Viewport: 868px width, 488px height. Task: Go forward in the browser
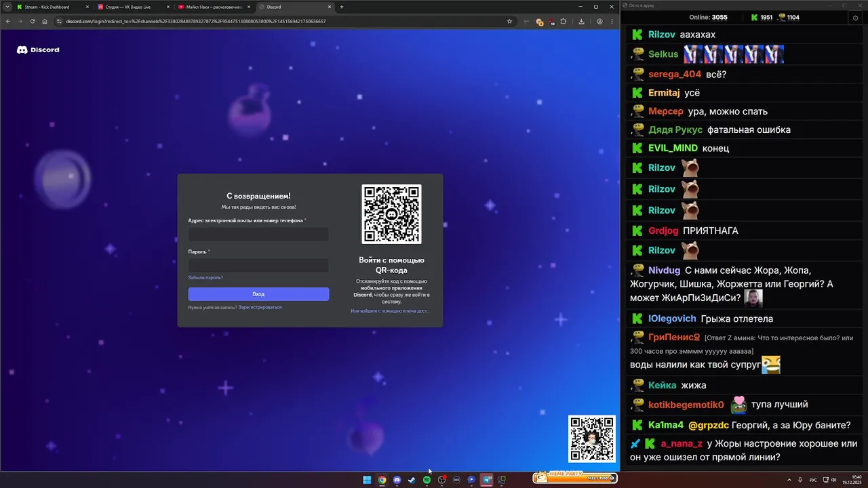(20, 21)
